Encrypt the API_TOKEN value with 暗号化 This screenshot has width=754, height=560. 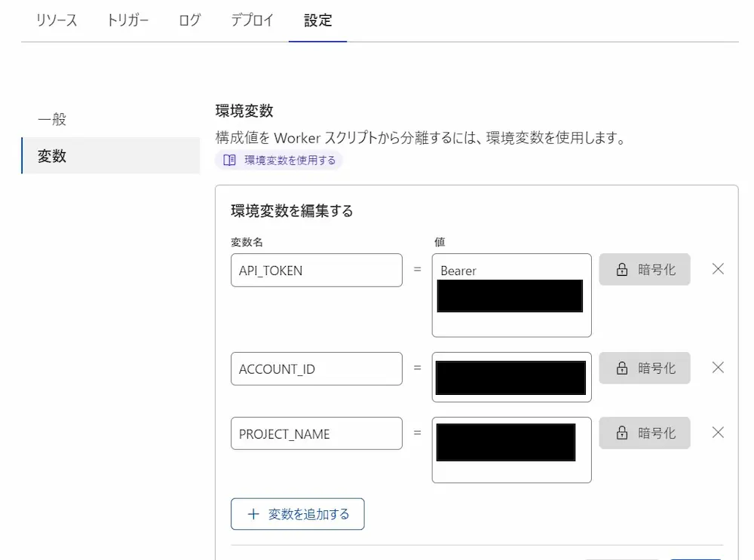click(645, 270)
